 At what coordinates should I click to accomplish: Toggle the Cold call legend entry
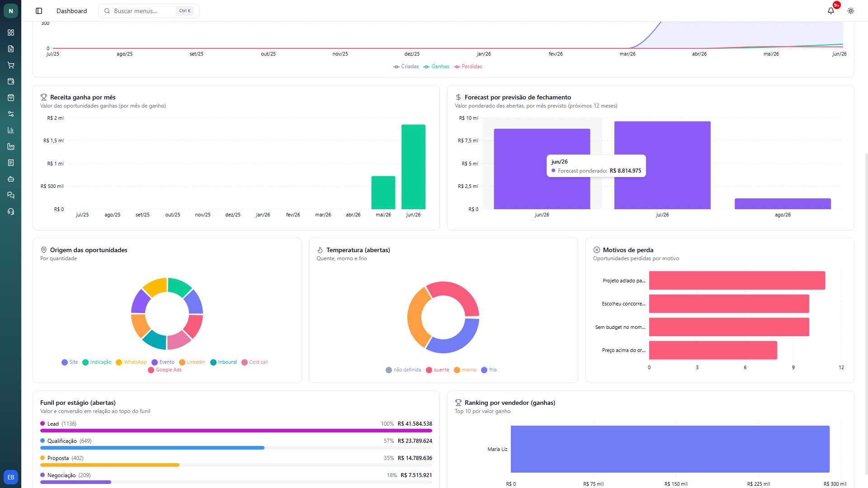[255, 362]
